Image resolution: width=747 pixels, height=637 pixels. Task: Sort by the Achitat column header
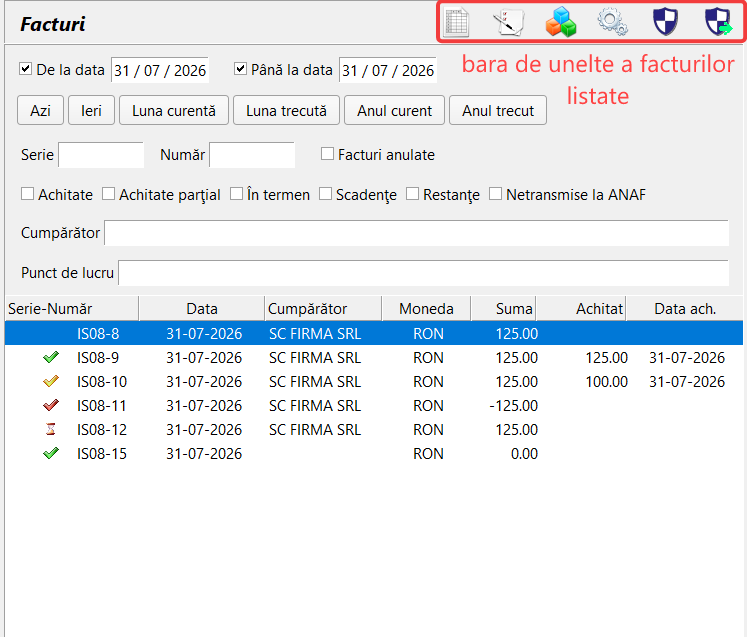pyautogui.click(x=581, y=309)
